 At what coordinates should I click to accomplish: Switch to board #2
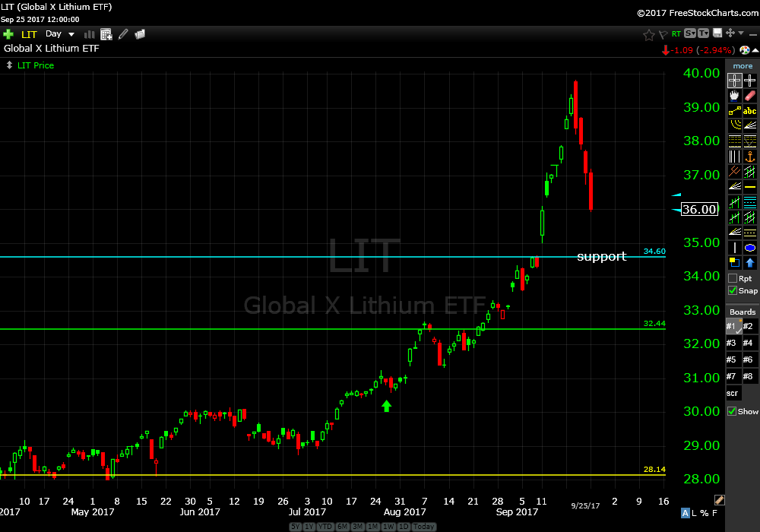pos(749,326)
